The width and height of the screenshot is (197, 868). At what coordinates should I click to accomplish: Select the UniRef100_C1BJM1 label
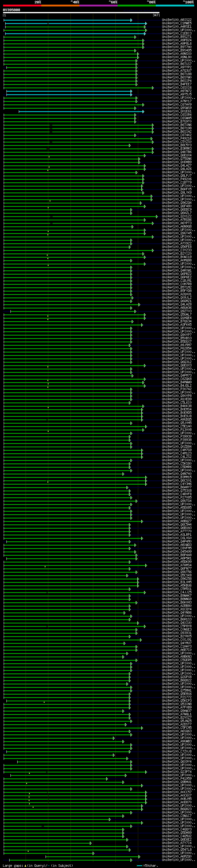[x=177, y=281]
